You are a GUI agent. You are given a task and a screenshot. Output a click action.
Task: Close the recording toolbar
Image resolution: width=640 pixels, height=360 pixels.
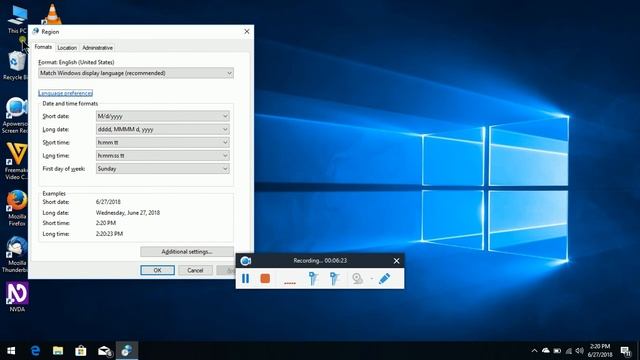tap(396, 261)
